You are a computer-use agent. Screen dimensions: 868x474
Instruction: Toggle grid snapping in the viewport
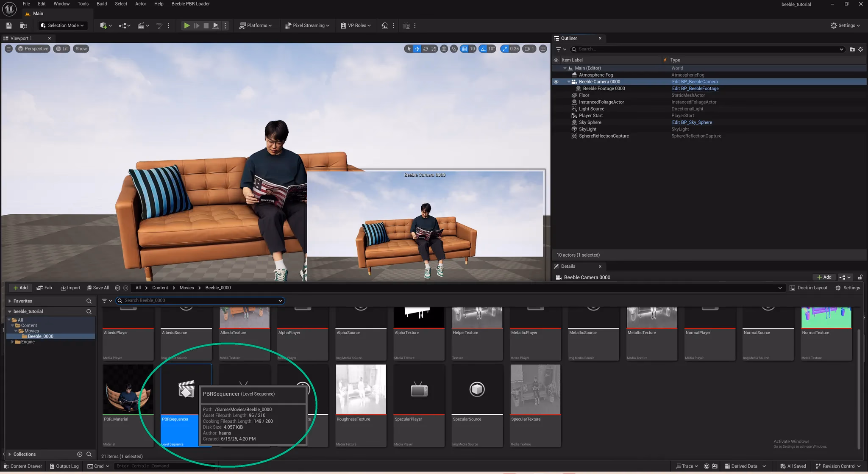pos(464,49)
